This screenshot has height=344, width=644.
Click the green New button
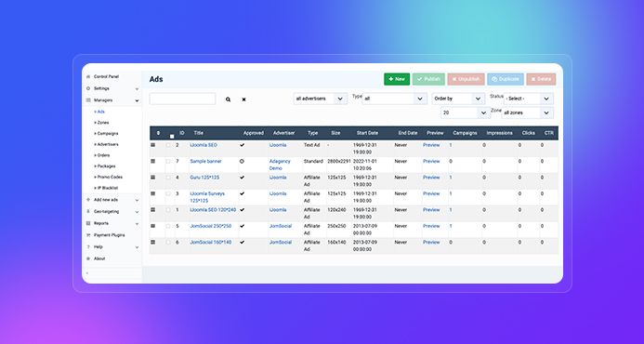click(397, 79)
